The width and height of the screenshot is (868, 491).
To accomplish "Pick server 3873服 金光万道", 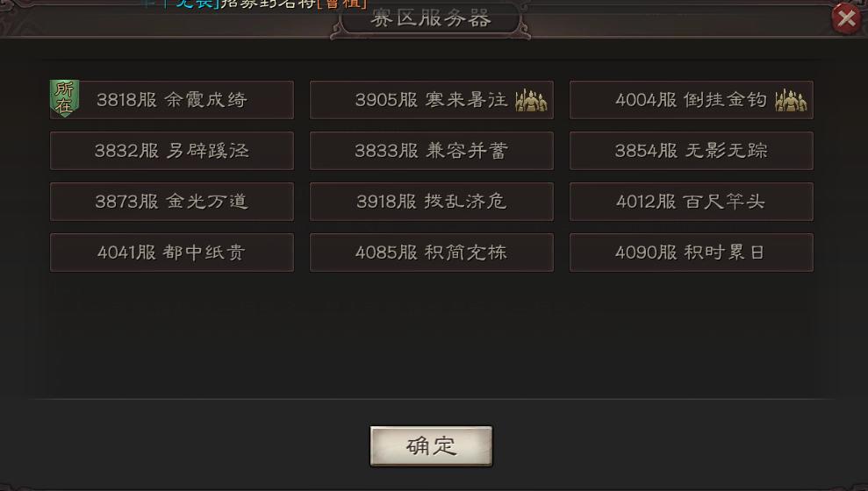I will click(x=172, y=202).
